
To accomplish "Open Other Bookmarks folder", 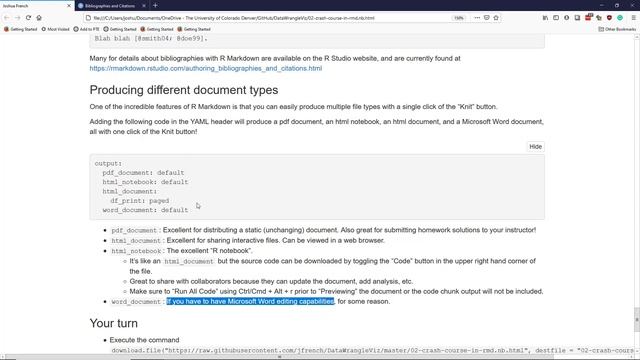I will pos(617,29).
